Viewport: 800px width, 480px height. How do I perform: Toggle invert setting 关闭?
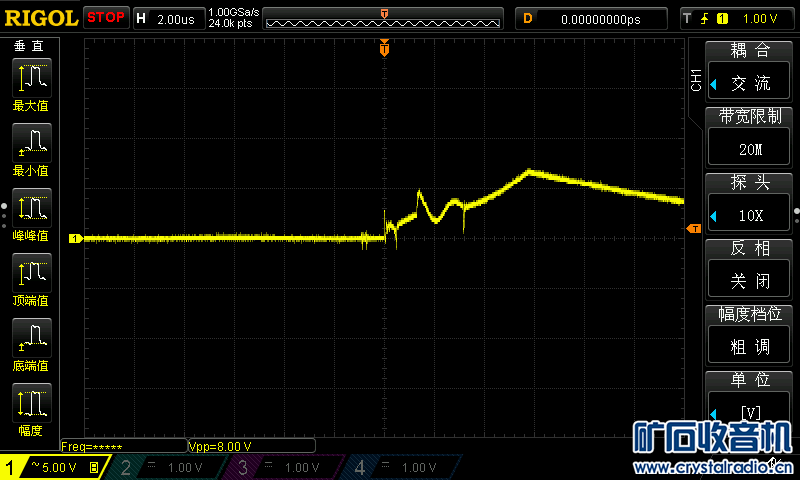tap(749, 281)
